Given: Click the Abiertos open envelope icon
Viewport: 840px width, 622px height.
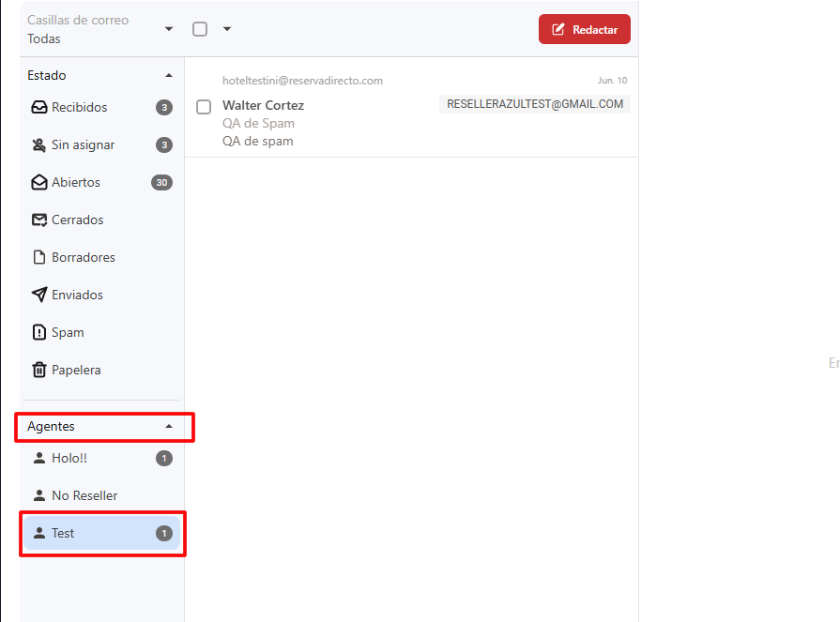Looking at the screenshot, I should click(39, 183).
